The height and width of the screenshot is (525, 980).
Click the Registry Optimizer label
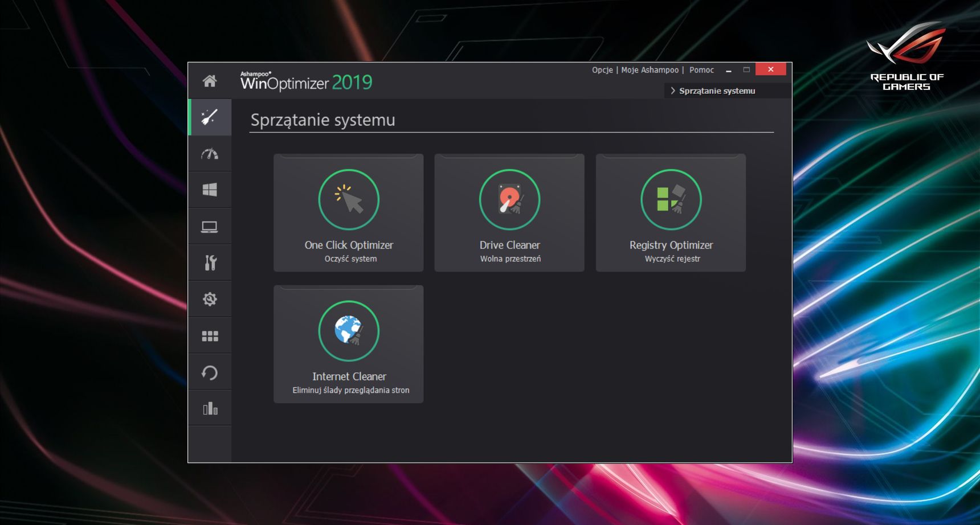tap(671, 245)
